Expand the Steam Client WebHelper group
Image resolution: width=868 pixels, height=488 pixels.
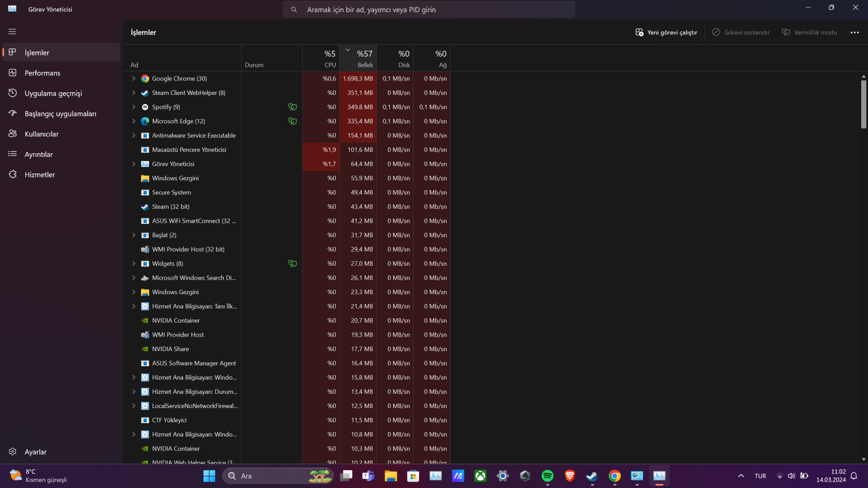pos(134,93)
